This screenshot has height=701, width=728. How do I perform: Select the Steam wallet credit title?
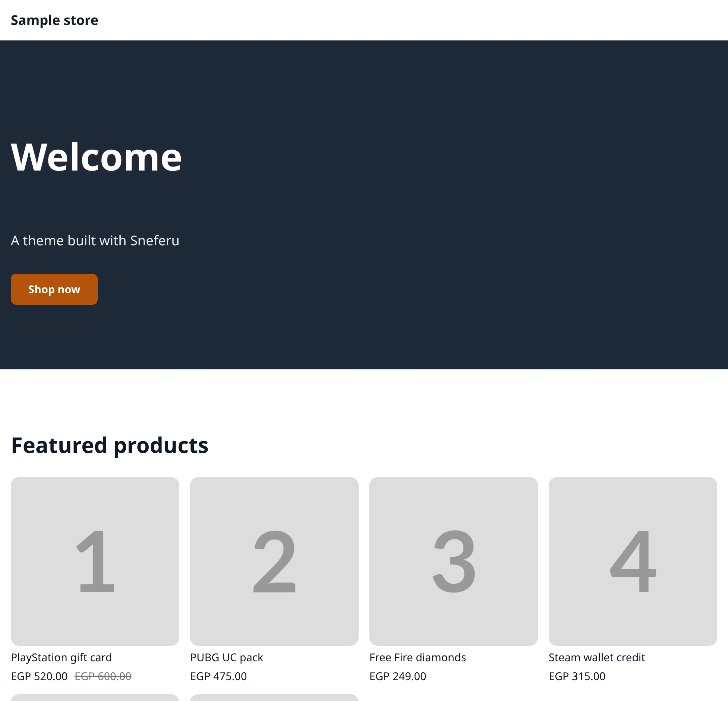[597, 658]
